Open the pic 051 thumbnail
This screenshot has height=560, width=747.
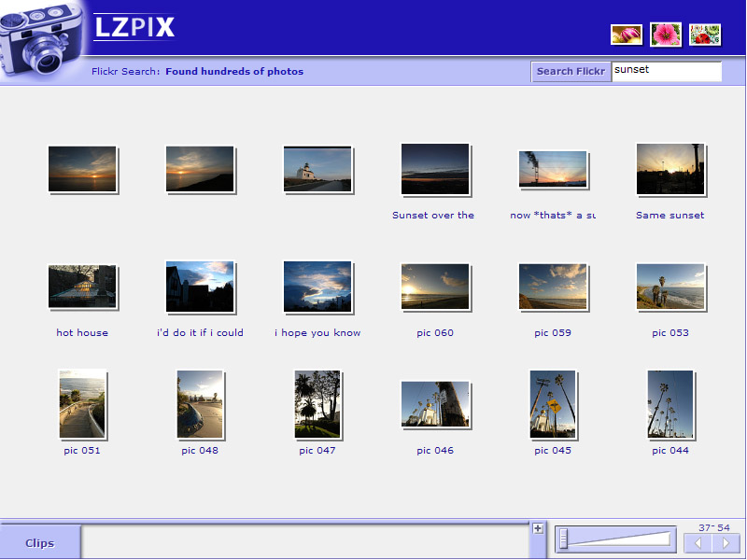tap(82, 404)
